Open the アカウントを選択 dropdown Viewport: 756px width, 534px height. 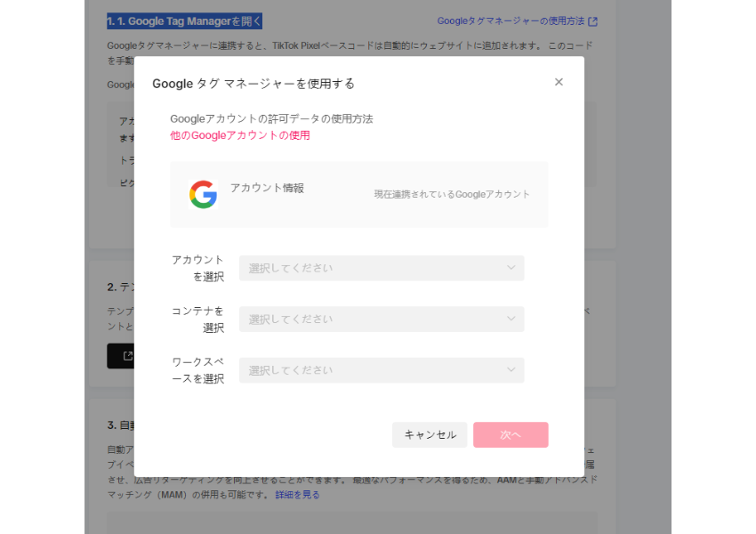click(x=382, y=268)
